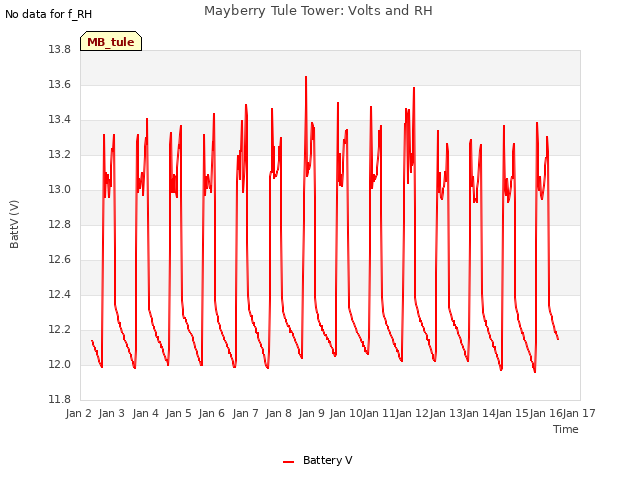Screen dimensions: 640x480
Task: Click the 11.8 y-axis value
Action: pyautogui.click(x=60, y=400)
